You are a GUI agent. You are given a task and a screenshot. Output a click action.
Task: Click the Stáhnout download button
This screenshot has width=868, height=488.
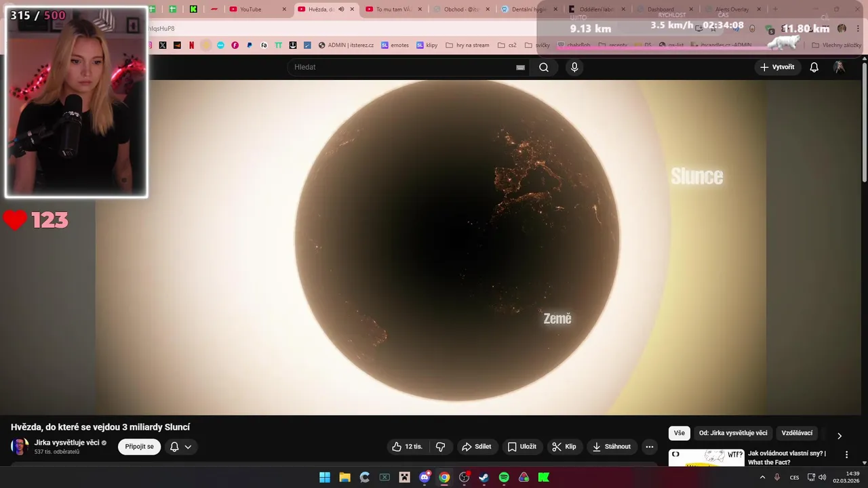[612, 447]
